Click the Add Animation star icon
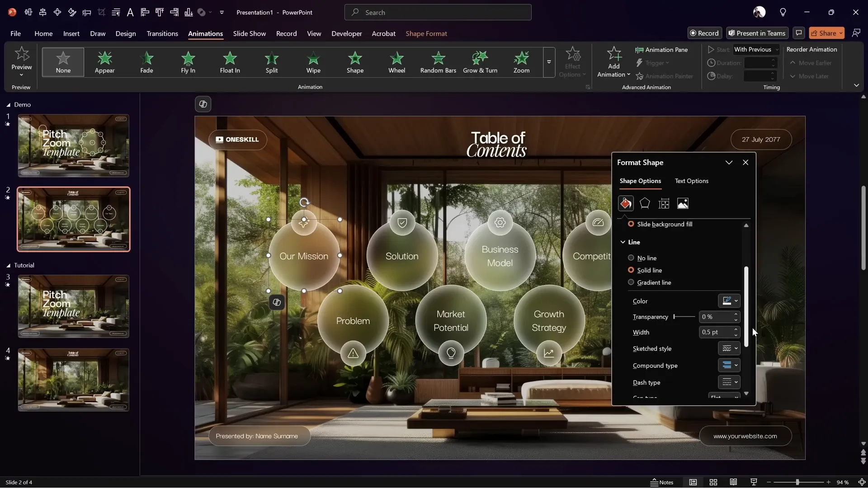868x488 pixels. click(x=613, y=54)
